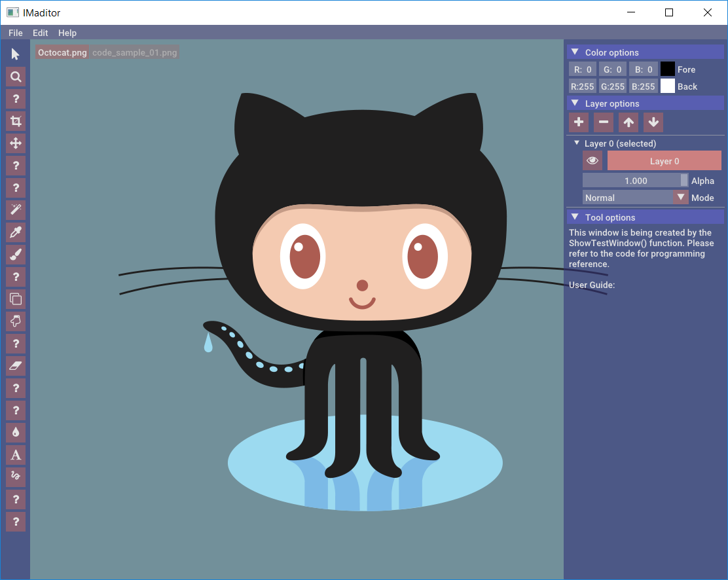The width and height of the screenshot is (728, 580).
Task: Open the Edit menu
Action: click(x=41, y=33)
